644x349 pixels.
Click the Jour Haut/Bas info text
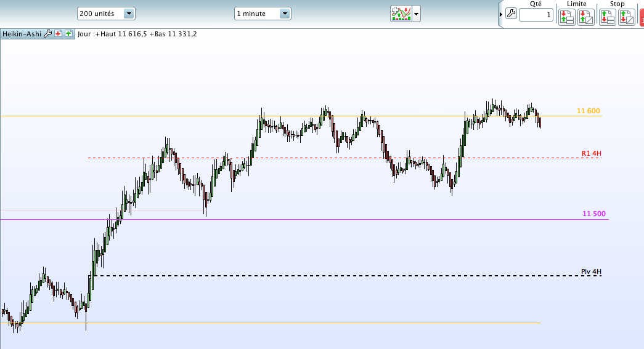137,34
